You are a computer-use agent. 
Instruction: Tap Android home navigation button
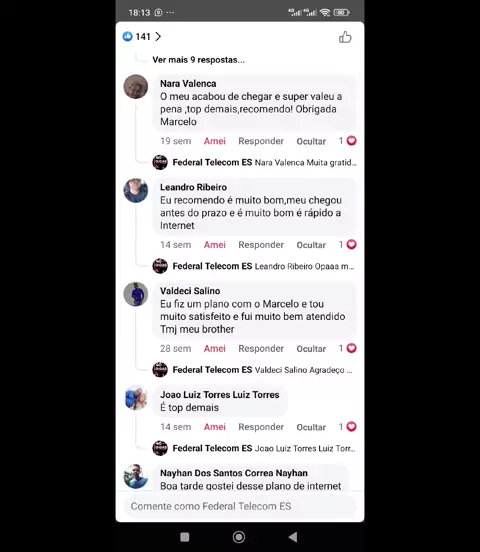(x=239, y=537)
